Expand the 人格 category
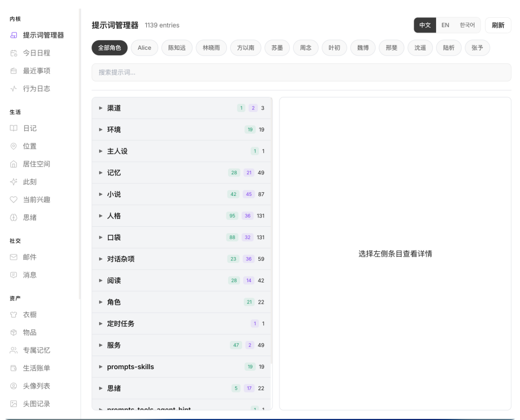The image size is (520, 420). tap(181, 216)
